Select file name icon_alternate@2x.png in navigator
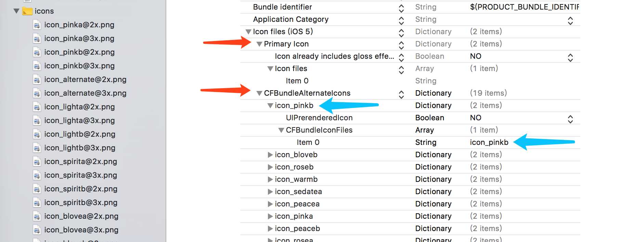 [85, 80]
